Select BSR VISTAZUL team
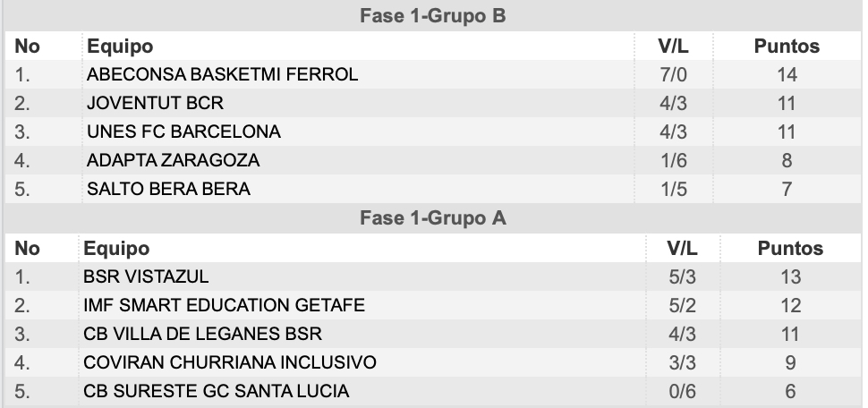 pyautogui.click(x=146, y=276)
